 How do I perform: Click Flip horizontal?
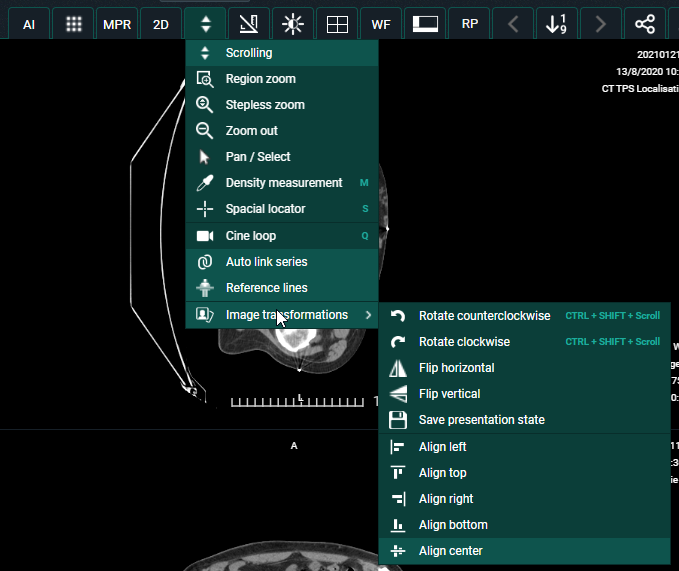[524, 368]
